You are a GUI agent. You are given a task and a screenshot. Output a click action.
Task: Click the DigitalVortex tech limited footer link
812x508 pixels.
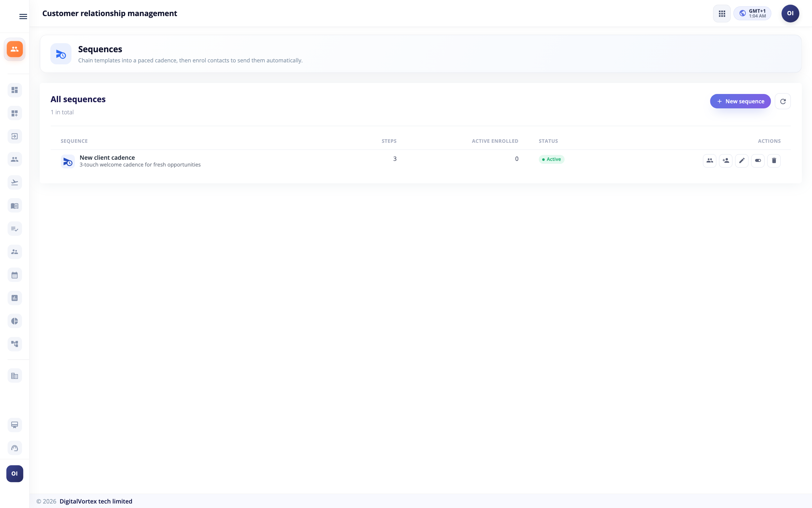pos(96,501)
